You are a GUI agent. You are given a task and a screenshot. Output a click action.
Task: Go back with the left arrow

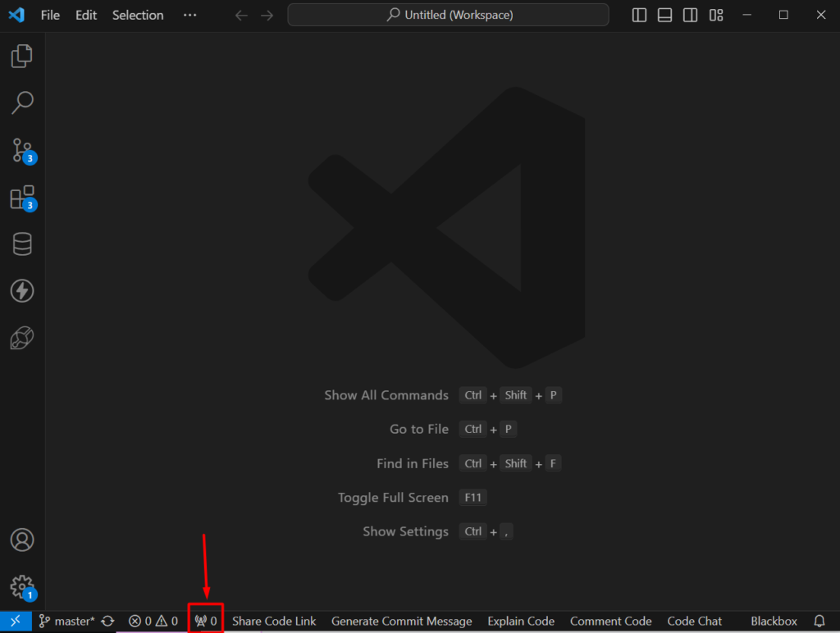click(x=242, y=15)
